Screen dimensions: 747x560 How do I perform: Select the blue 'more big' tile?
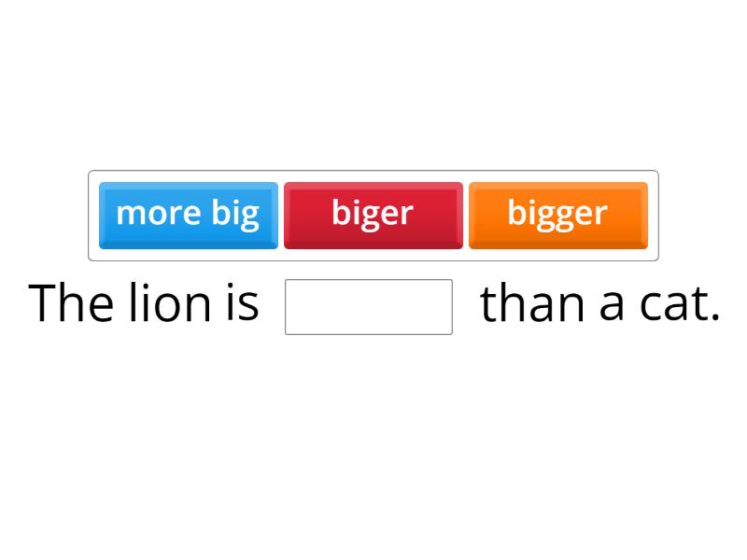pos(188,215)
